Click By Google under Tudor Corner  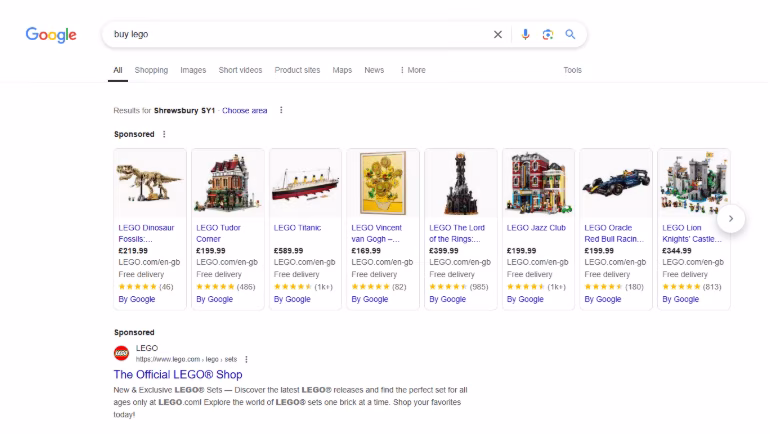click(214, 299)
